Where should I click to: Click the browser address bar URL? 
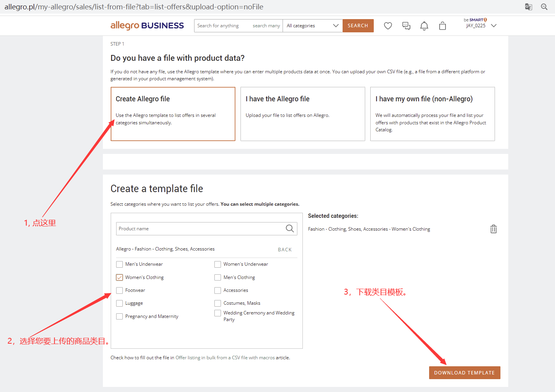tap(134, 7)
